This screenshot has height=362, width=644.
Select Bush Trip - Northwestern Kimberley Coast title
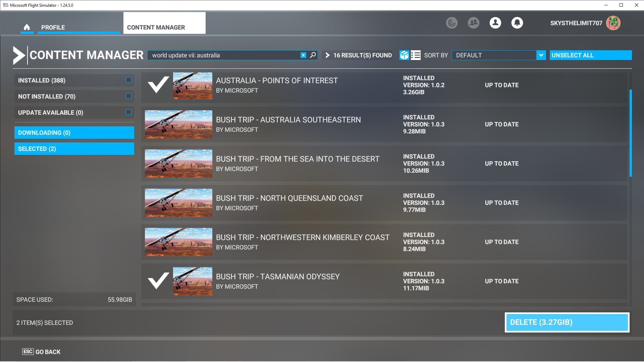tap(303, 238)
